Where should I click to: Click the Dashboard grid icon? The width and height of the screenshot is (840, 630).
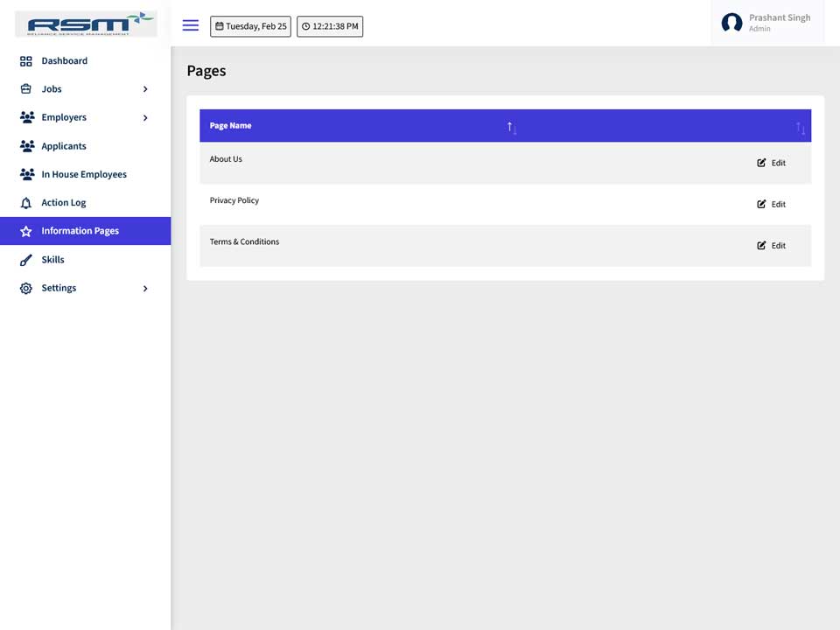25,61
